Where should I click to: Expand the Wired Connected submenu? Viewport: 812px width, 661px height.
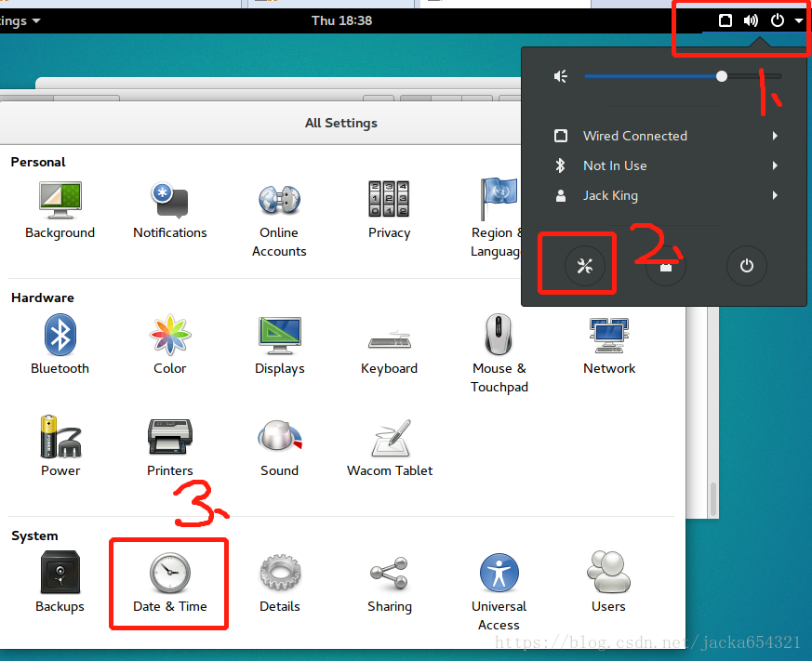click(x=665, y=136)
